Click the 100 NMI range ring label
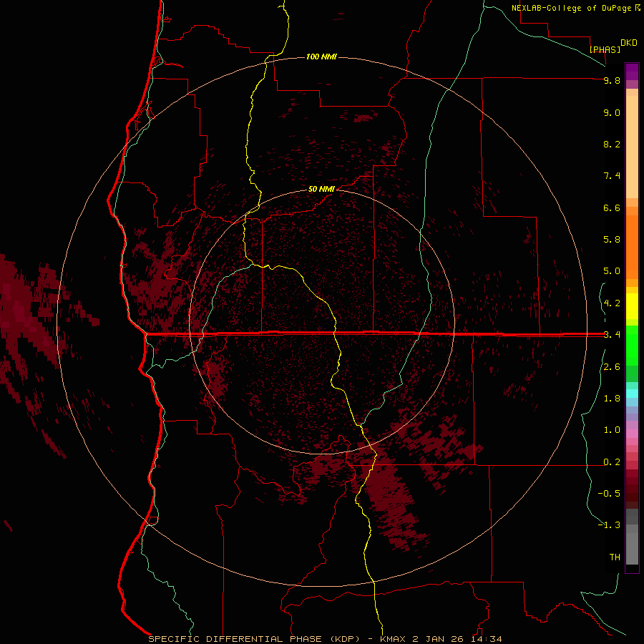Image resolution: width=644 pixels, height=644 pixels. tap(321, 57)
